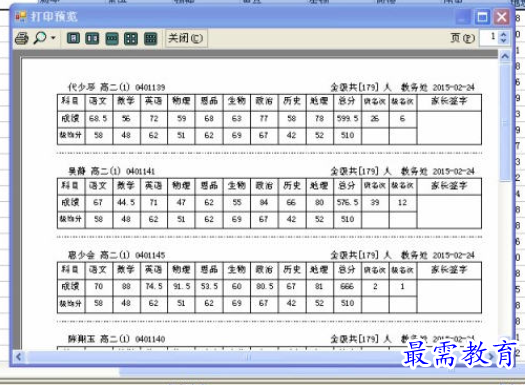Click 家长签字 header in first table

[449, 101]
